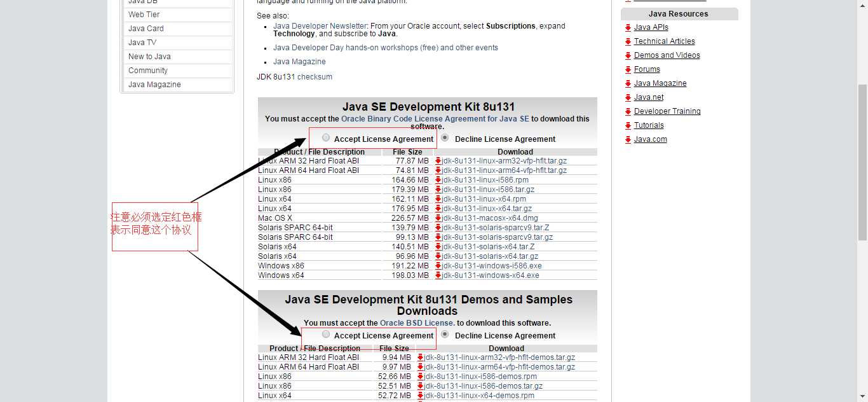Viewport: 868px width, 402px height.
Task: Click download icon beside jdk-8u131-linux-x64.tar.gz
Action: (438, 209)
